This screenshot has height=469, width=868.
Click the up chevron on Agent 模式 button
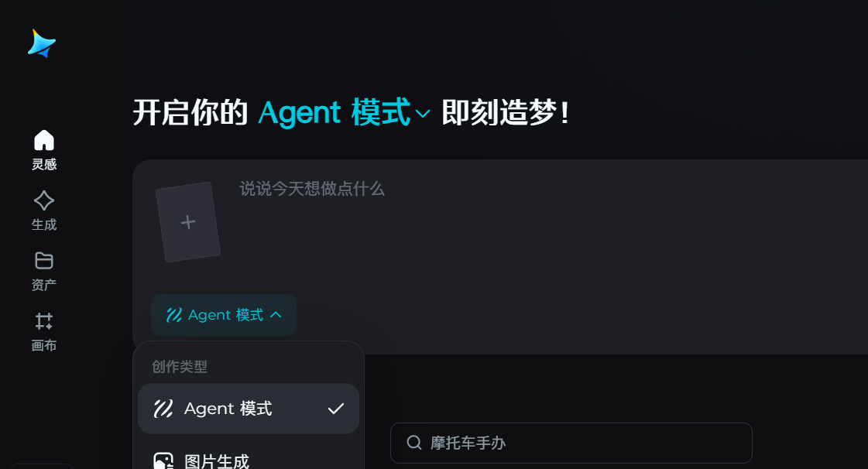pyautogui.click(x=276, y=315)
